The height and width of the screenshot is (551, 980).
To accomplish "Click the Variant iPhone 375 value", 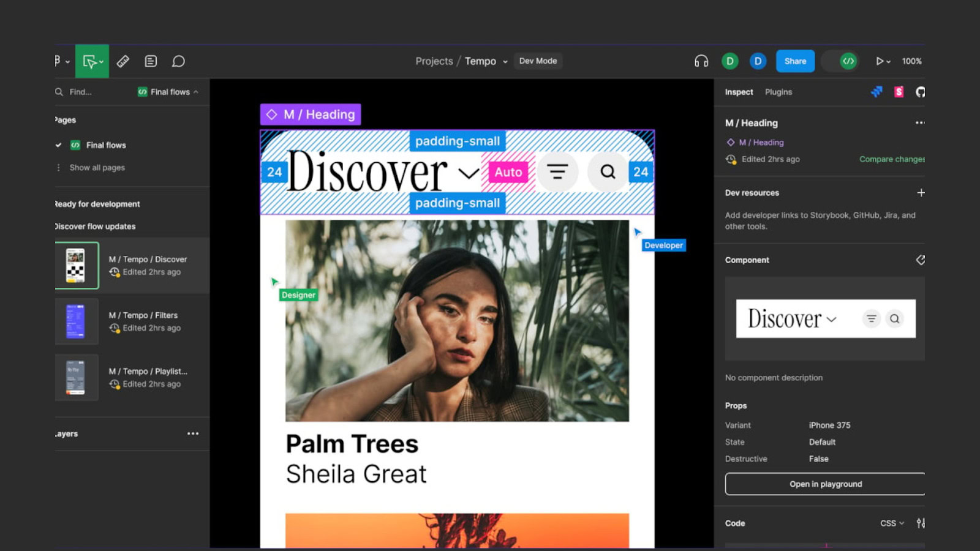I will click(829, 425).
